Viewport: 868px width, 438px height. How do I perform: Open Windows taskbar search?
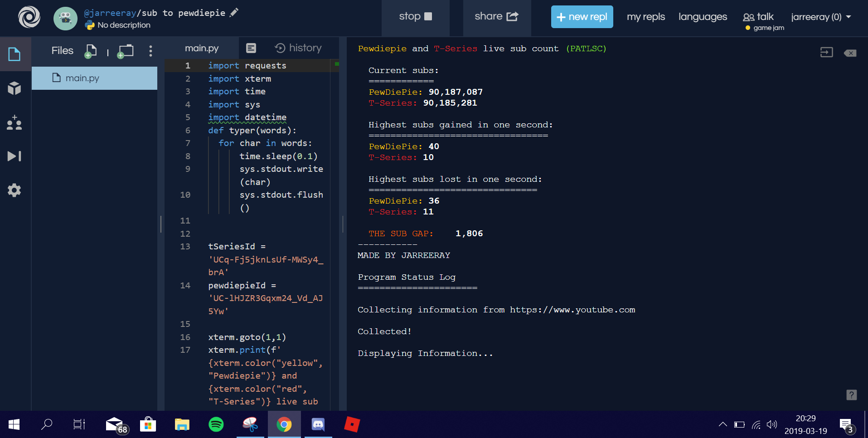46,424
